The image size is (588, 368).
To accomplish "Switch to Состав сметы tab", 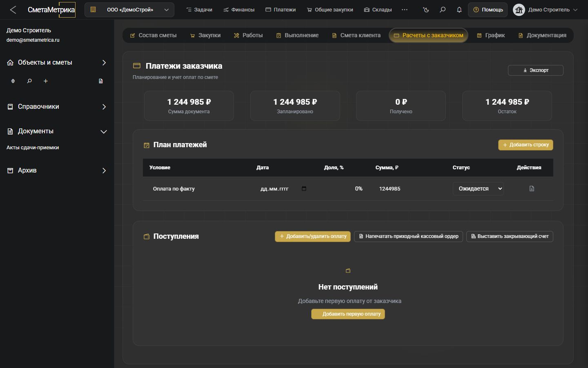I will (153, 36).
